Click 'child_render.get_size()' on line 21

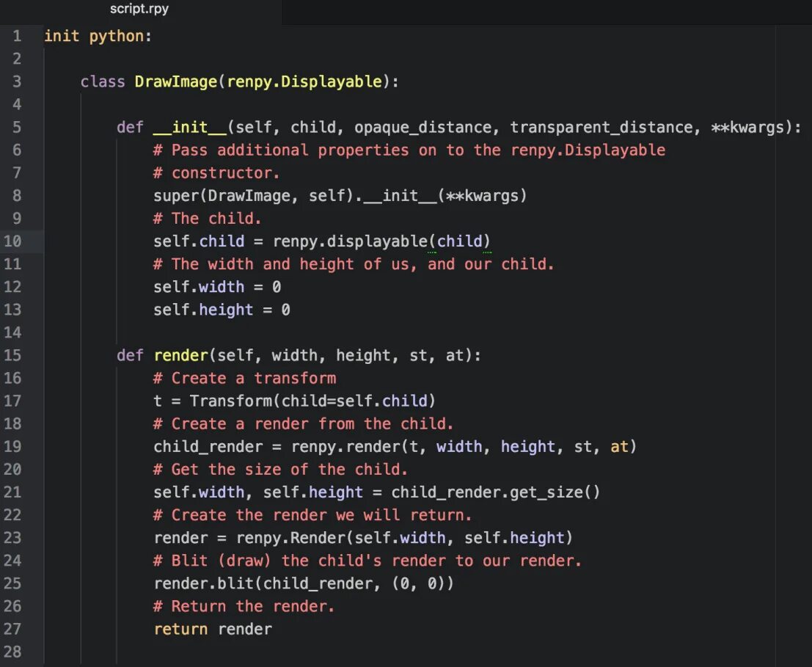[x=496, y=492]
